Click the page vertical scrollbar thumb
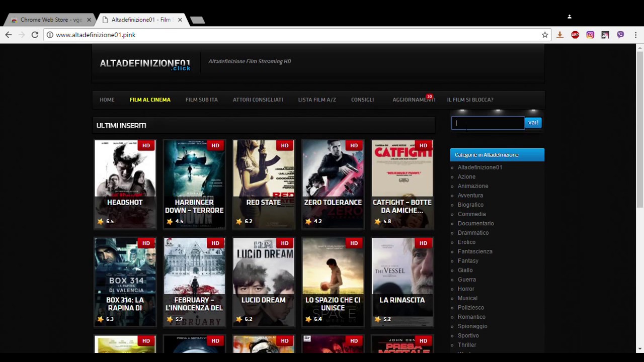The image size is (644, 362). (640, 130)
